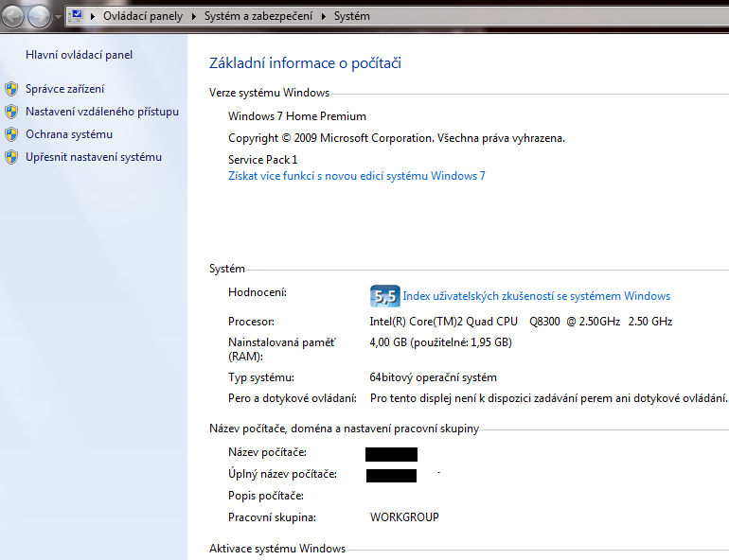
Task: Click the Pracovní skupina label
Action: 272,517
